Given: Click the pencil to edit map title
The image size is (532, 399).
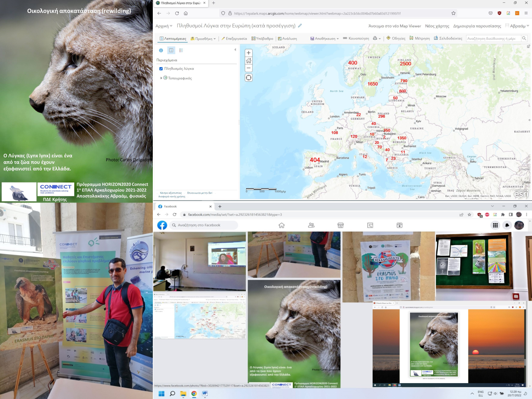Looking at the screenshot, I should click(300, 25).
